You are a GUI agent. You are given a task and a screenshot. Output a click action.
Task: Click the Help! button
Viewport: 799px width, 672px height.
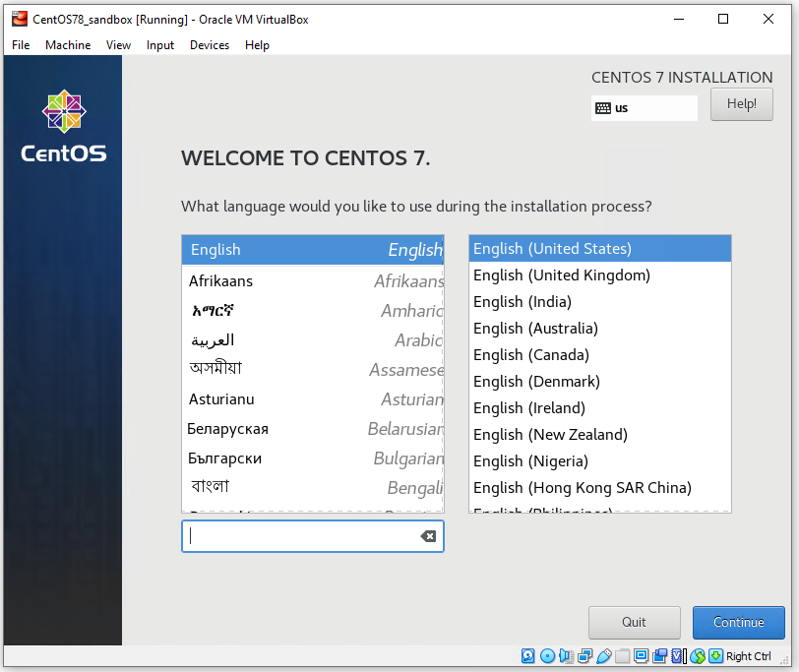(x=741, y=103)
